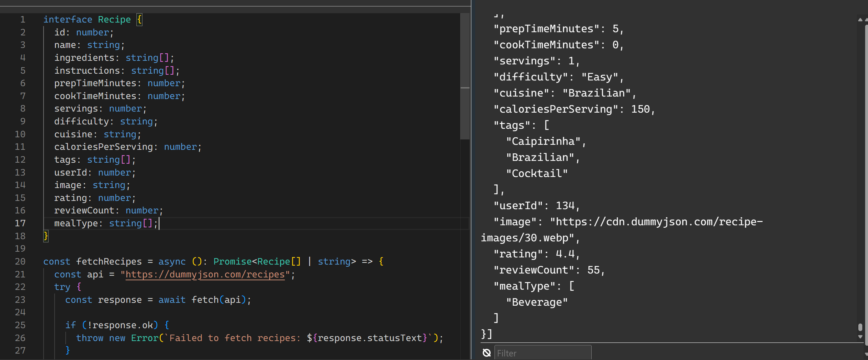Image resolution: width=868 pixels, height=360 pixels.
Task: Click '"userId": 134' in console output
Action: (534, 206)
